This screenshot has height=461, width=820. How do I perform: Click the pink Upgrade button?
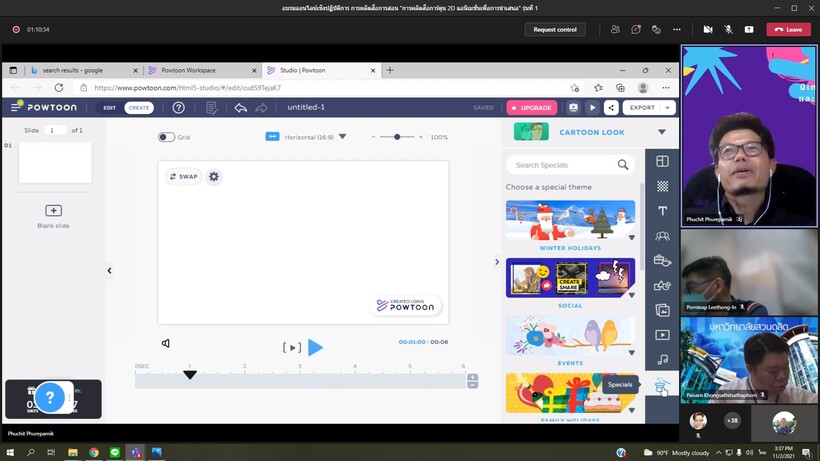(x=531, y=108)
